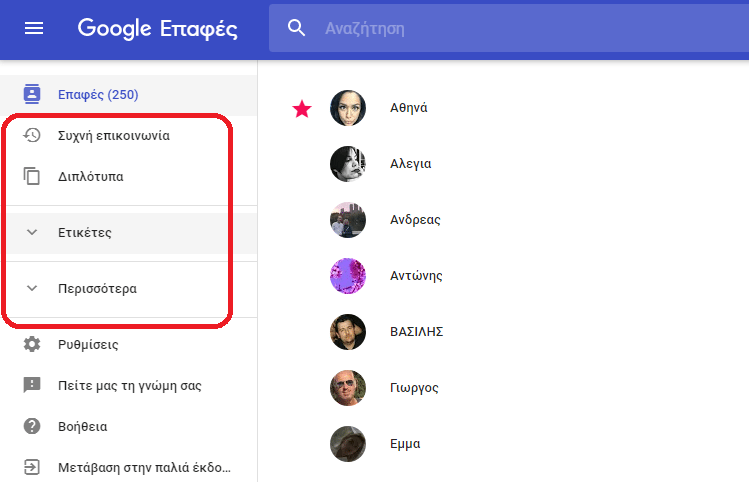Toggle the star next to Αθηνά
749x482 pixels.
click(x=302, y=109)
